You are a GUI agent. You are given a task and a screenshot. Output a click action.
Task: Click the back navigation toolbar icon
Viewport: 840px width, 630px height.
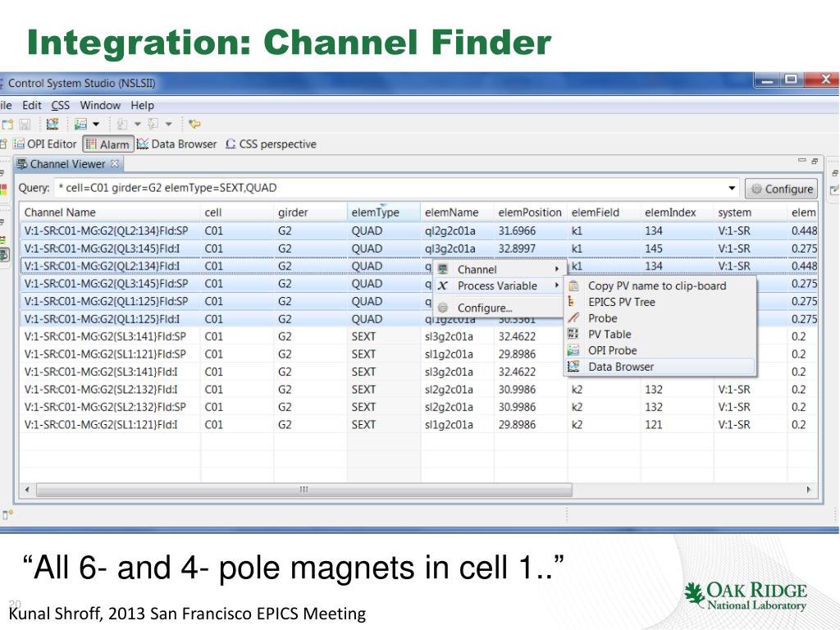pos(122,125)
